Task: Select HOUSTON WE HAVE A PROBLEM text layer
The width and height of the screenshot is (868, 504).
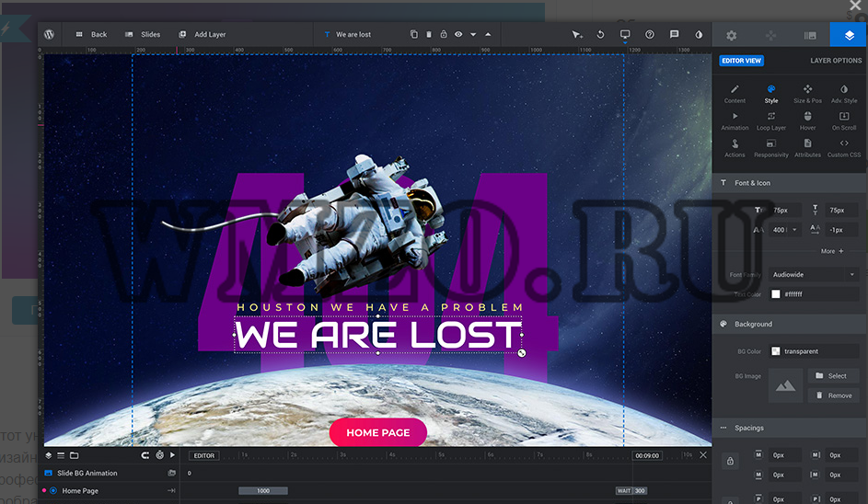Action: tap(380, 307)
